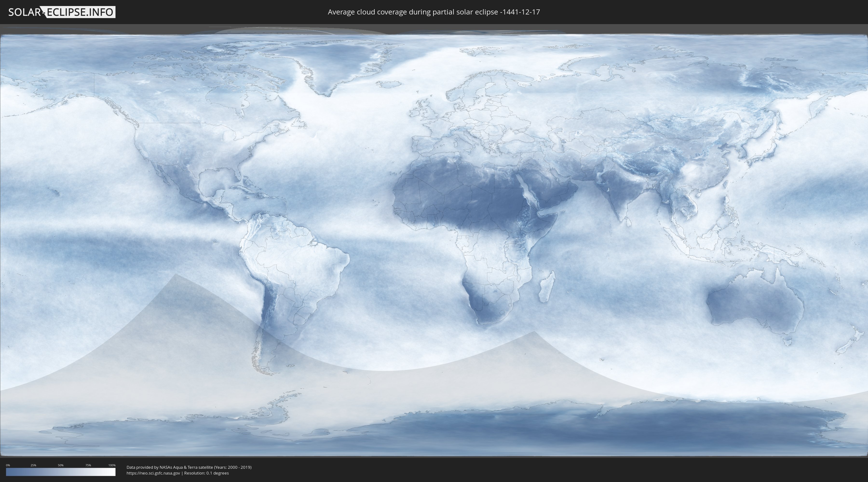
Task: Click the 0% legend label
Action: (8, 465)
